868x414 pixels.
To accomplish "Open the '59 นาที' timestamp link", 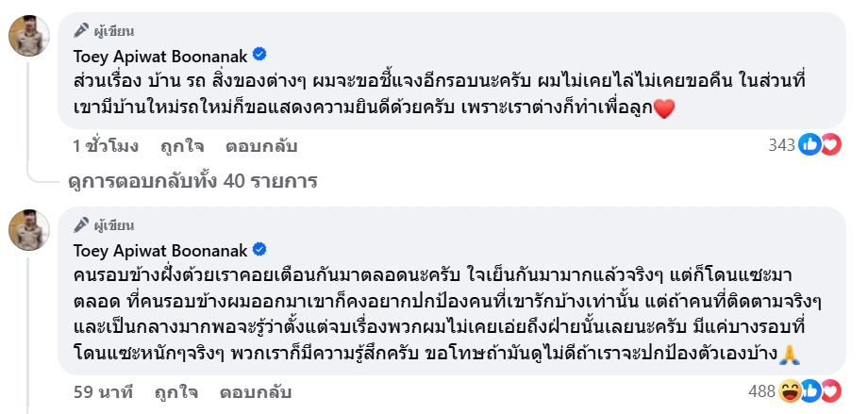I will tap(103, 390).
